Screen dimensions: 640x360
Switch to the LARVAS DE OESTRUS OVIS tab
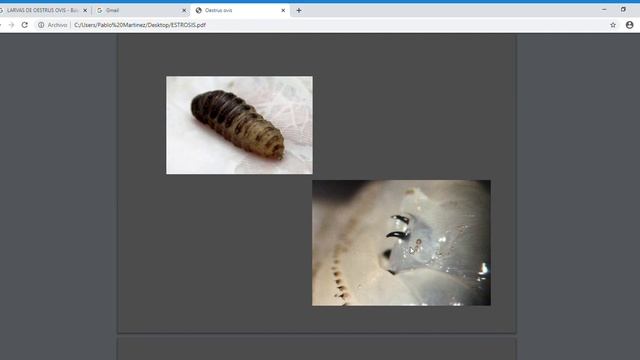coord(41,10)
